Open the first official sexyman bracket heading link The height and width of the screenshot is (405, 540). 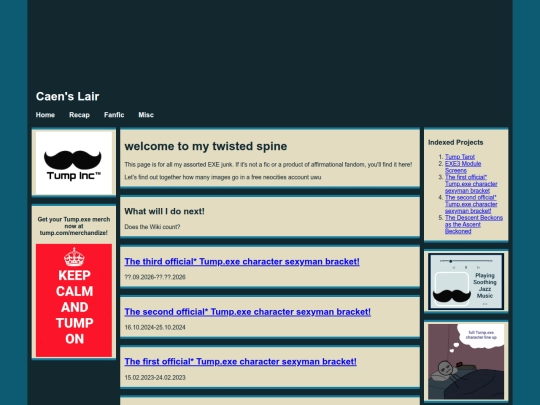240,362
